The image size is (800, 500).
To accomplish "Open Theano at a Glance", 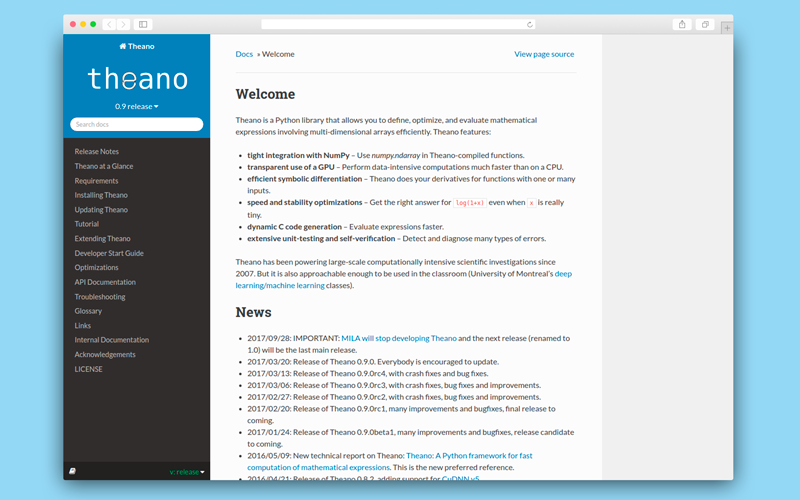I will pyautogui.click(x=104, y=166).
